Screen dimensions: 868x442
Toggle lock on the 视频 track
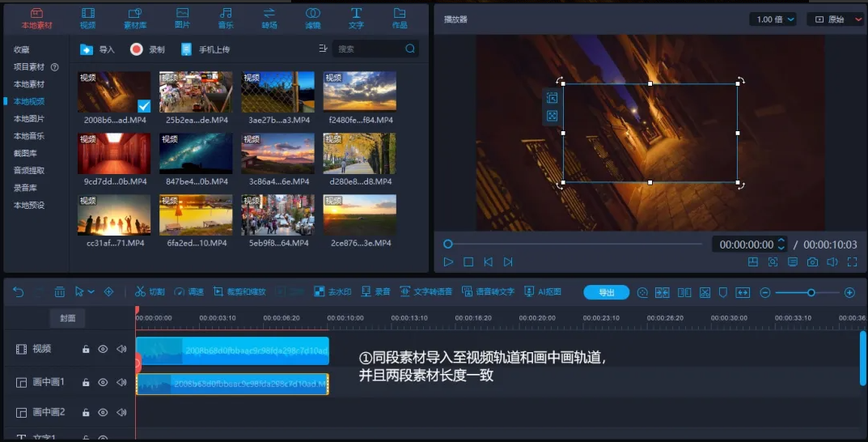pos(86,349)
